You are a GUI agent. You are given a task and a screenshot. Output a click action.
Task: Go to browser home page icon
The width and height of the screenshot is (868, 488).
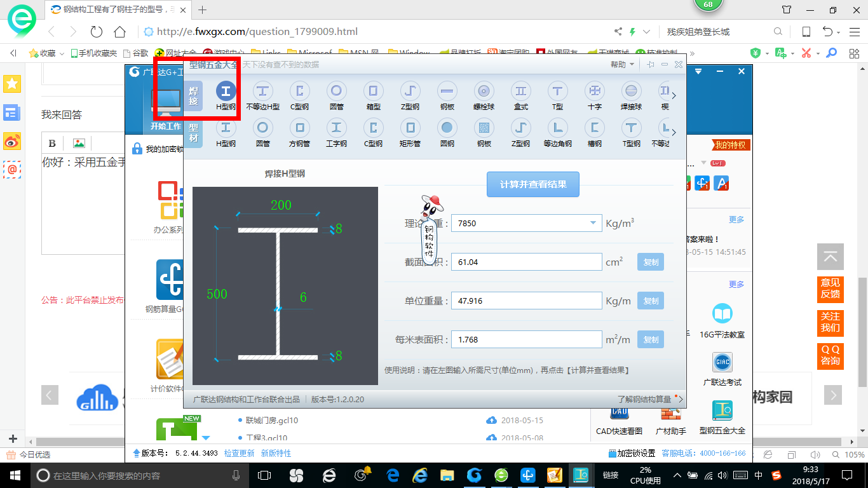click(119, 32)
